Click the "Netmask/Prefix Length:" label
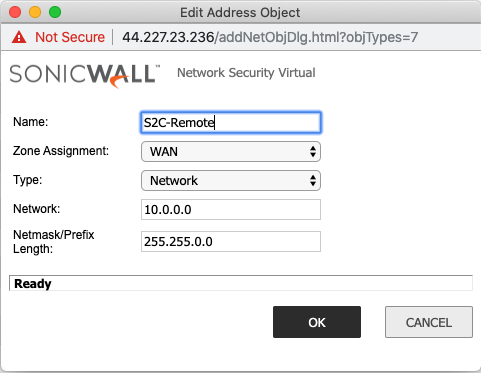Screen dimensions: 481x373 pyautogui.click(x=54, y=242)
